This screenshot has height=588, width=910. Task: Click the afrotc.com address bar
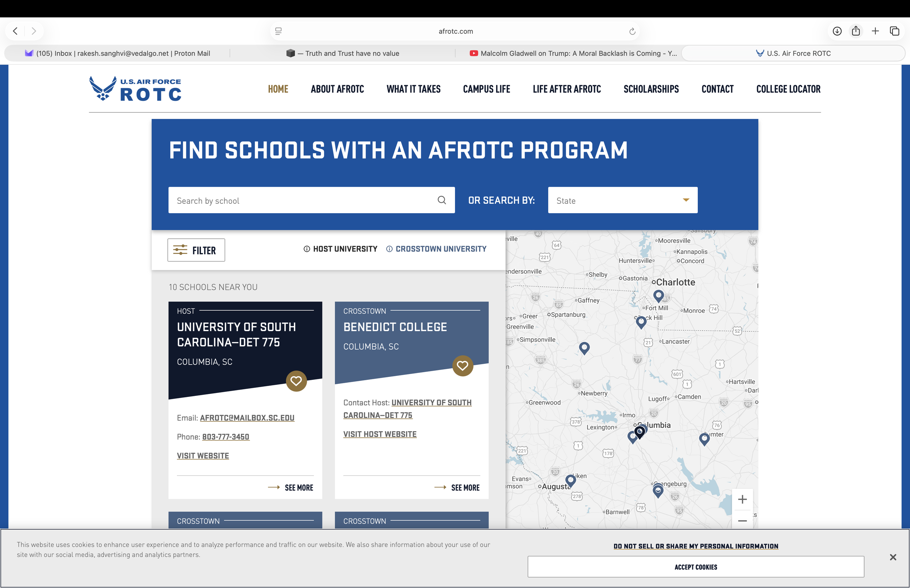coord(455,31)
